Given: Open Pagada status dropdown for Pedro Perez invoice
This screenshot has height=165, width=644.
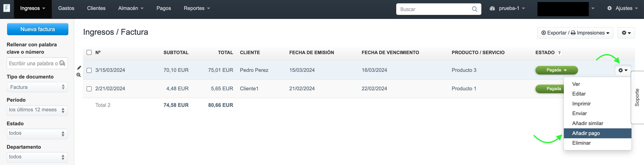Looking at the screenshot, I should 557,70.
